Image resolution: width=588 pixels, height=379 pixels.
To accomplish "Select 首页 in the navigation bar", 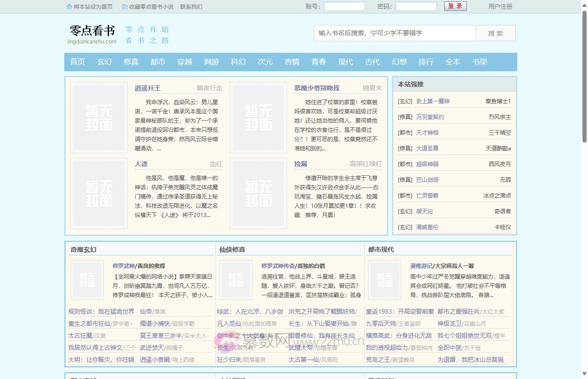I will click(77, 62).
